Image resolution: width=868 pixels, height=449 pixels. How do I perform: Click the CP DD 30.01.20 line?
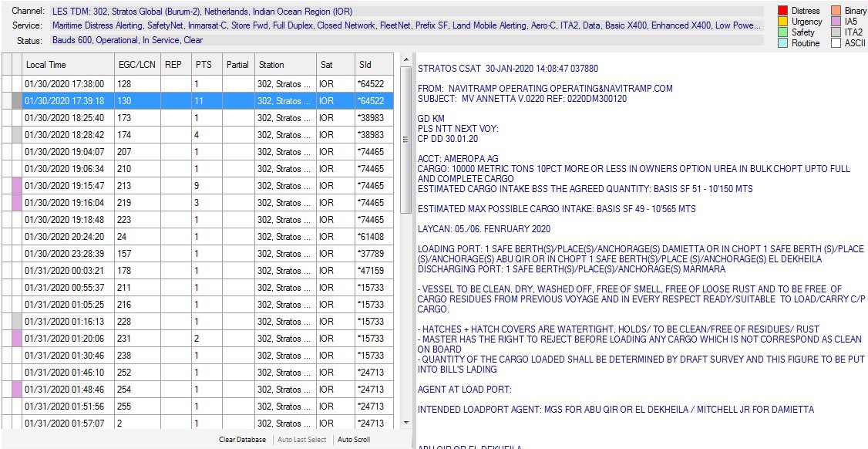(x=447, y=139)
